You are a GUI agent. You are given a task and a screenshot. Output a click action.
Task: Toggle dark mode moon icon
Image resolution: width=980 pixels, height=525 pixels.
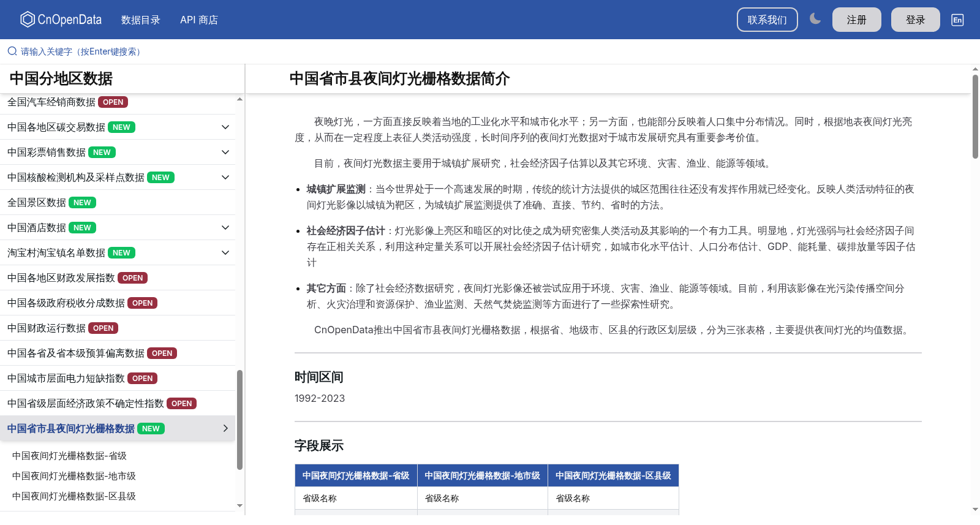click(x=815, y=19)
